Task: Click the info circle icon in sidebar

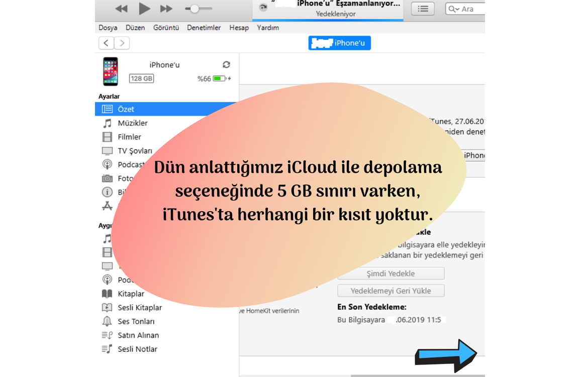Action: pos(107,192)
